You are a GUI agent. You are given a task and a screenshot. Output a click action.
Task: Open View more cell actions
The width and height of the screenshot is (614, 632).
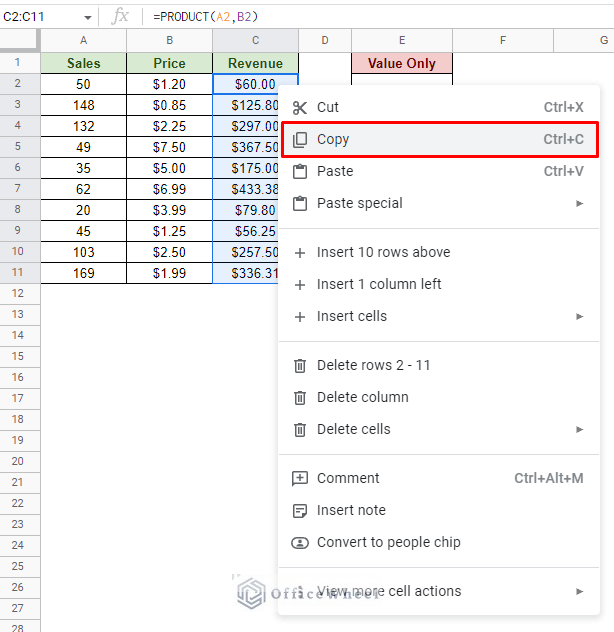(439, 591)
